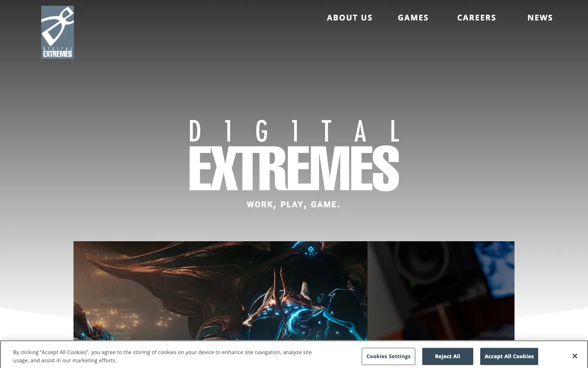Viewport: 588px width, 368px height.
Task: Click the 'Work, Play, Game.' tagline
Action: [294, 204]
